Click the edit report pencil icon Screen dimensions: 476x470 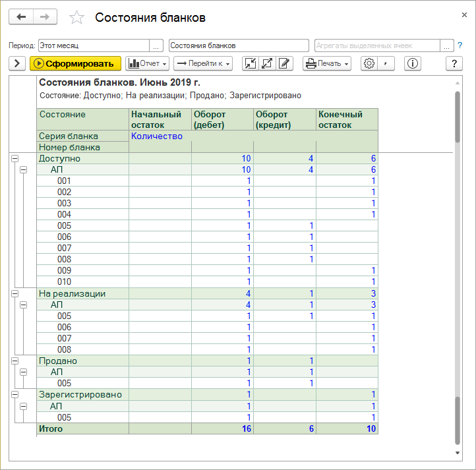click(x=284, y=63)
